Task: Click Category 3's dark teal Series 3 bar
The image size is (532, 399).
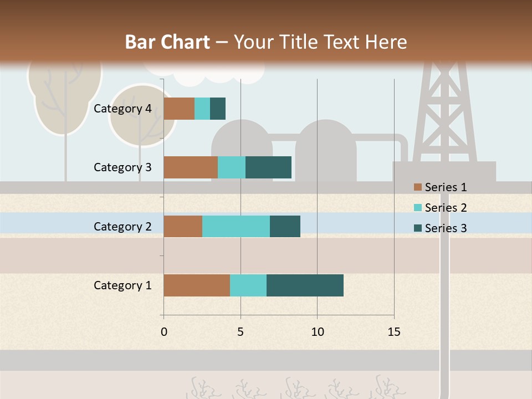Action: click(268, 167)
